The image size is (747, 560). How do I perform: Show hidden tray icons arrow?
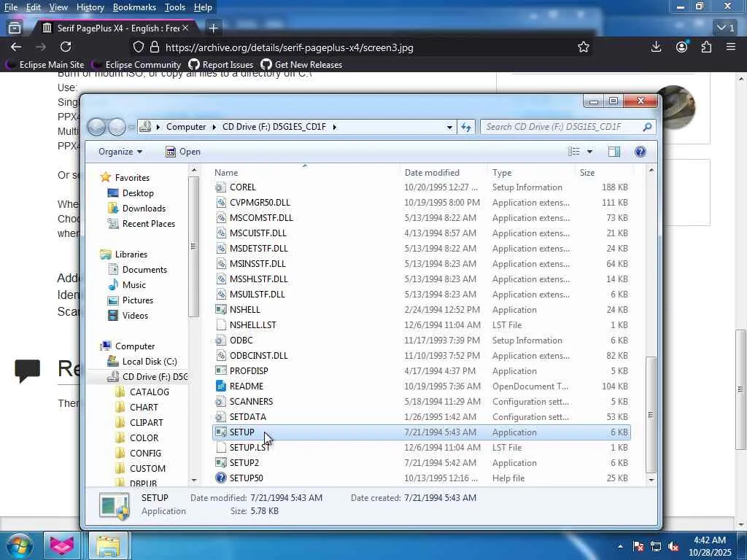tap(620, 546)
